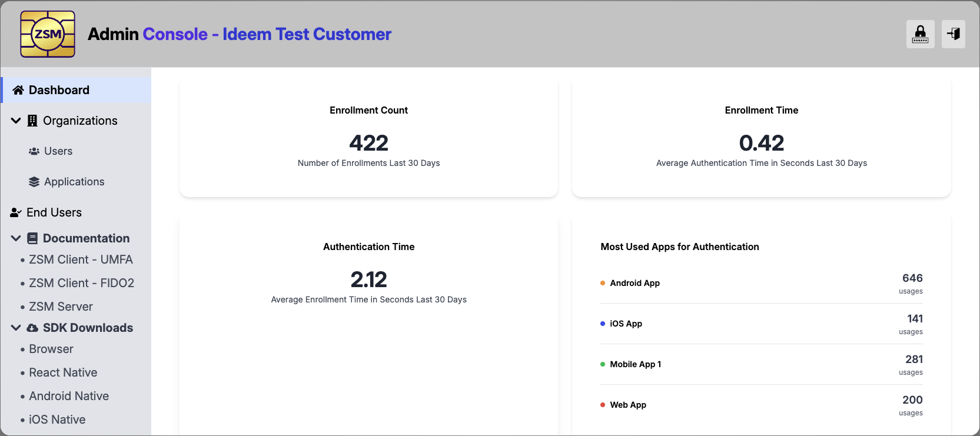
Task: Select the Android Native SDK download
Action: click(x=69, y=396)
